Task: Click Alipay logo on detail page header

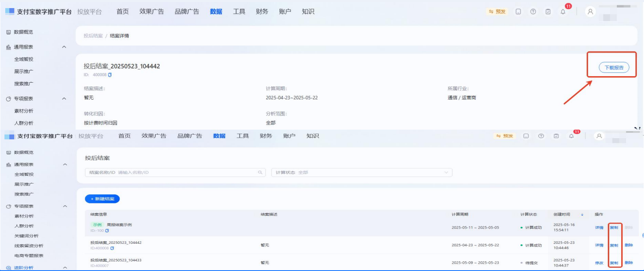Action: (x=10, y=11)
